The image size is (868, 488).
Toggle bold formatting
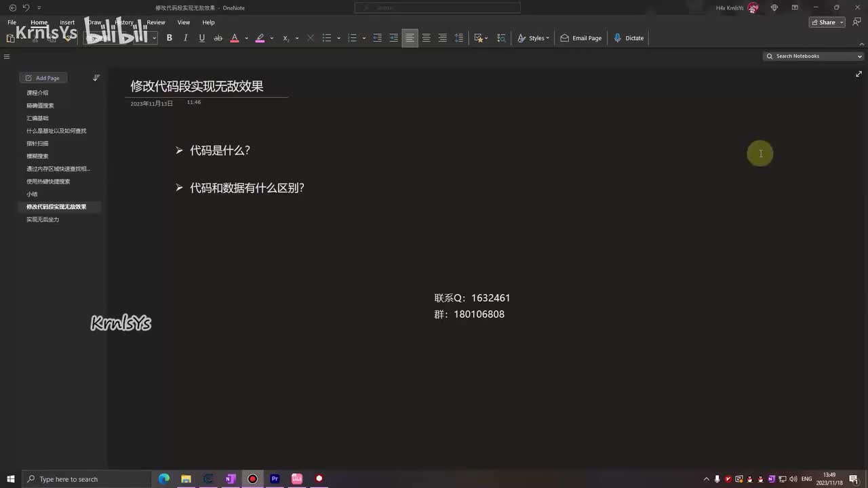click(170, 38)
